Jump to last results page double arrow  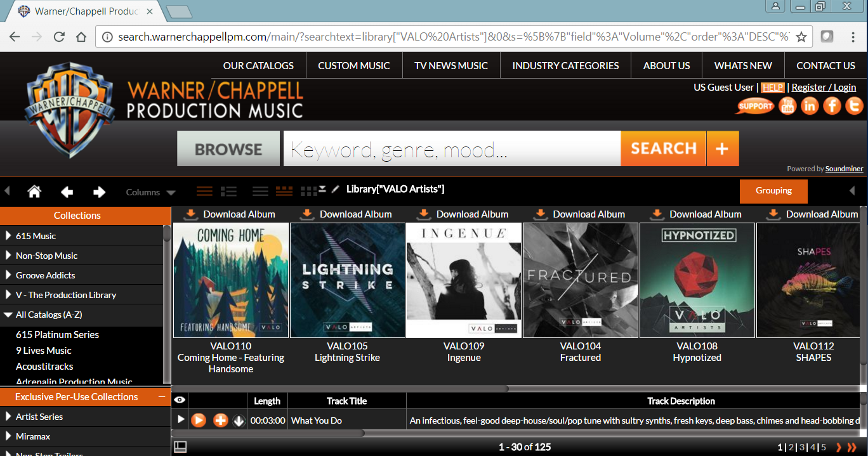point(852,447)
